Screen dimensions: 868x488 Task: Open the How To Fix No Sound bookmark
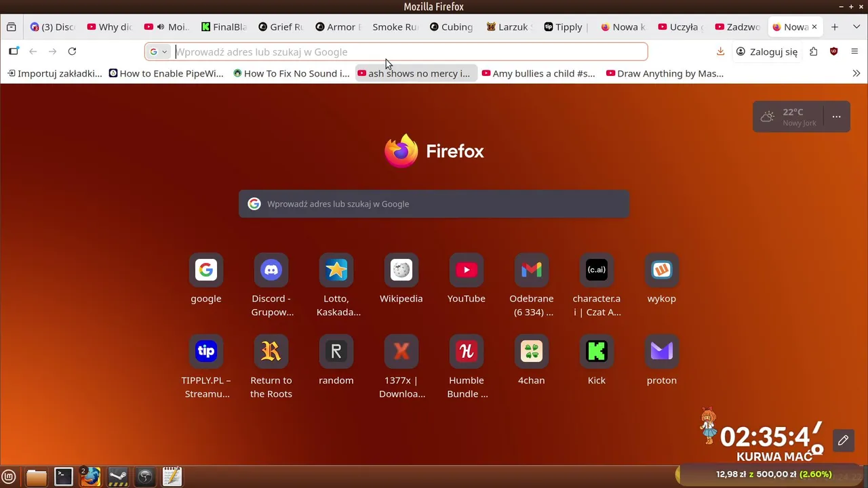coord(292,73)
